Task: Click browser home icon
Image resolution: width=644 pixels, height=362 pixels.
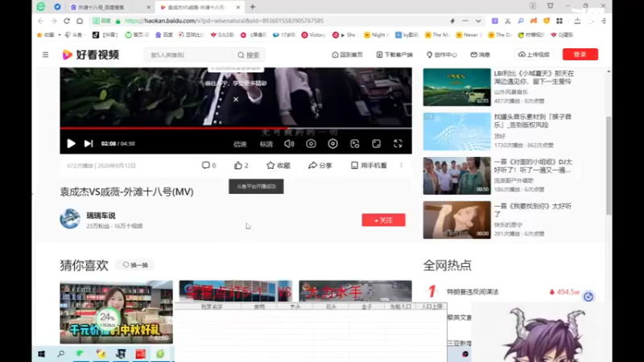Action: (x=80, y=21)
